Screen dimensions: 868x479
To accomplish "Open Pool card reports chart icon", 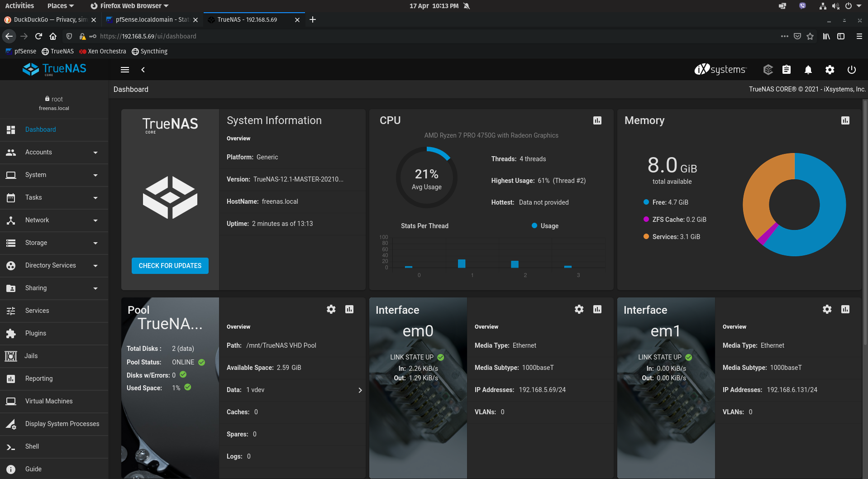I will (x=349, y=309).
